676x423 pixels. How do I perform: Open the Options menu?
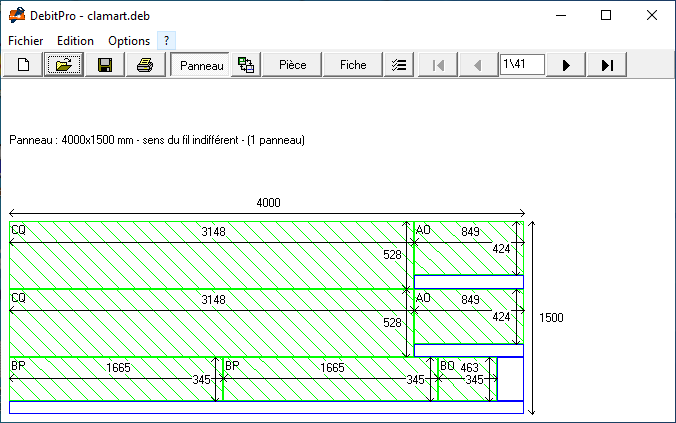pyautogui.click(x=129, y=41)
